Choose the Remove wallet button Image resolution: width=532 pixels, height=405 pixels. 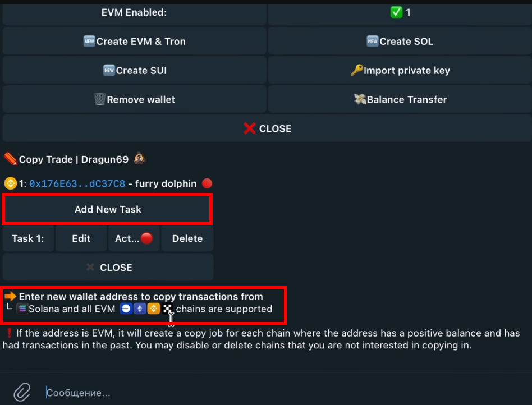tap(134, 100)
